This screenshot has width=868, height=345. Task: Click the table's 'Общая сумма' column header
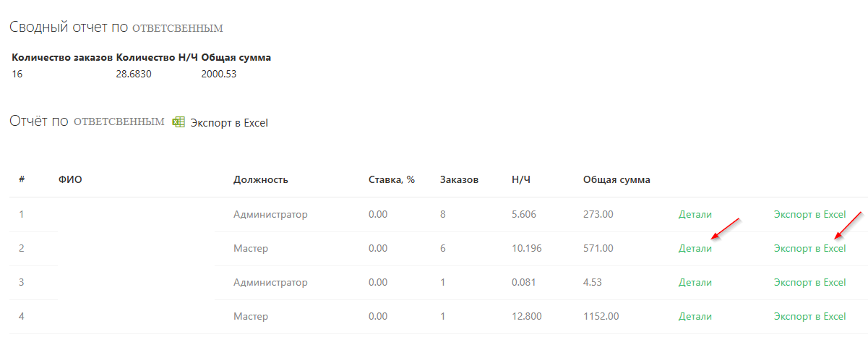616,179
